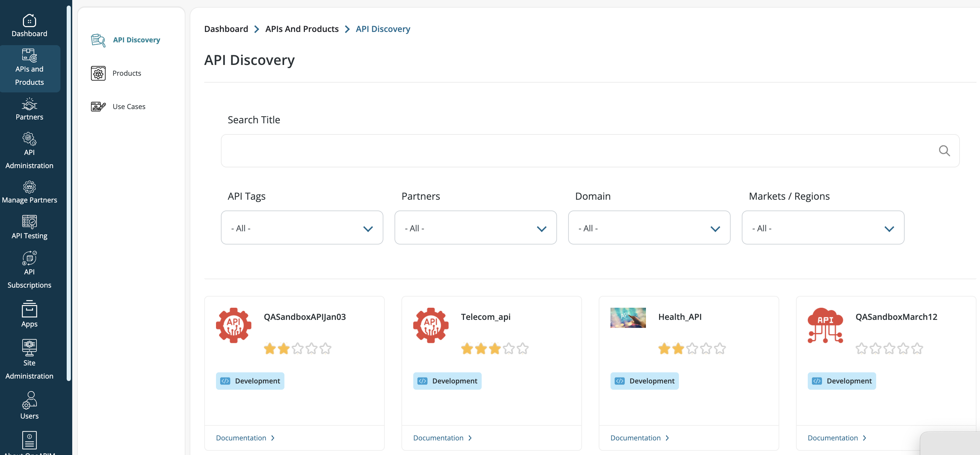Image resolution: width=980 pixels, height=455 pixels.
Task: Open Documentation for QASandboxAPIJan03
Action: coord(245,438)
